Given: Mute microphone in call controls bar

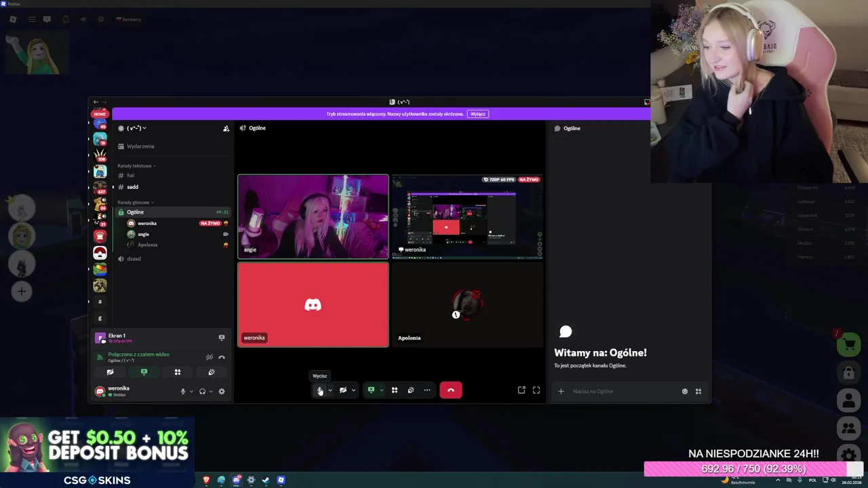Looking at the screenshot, I should [x=320, y=390].
